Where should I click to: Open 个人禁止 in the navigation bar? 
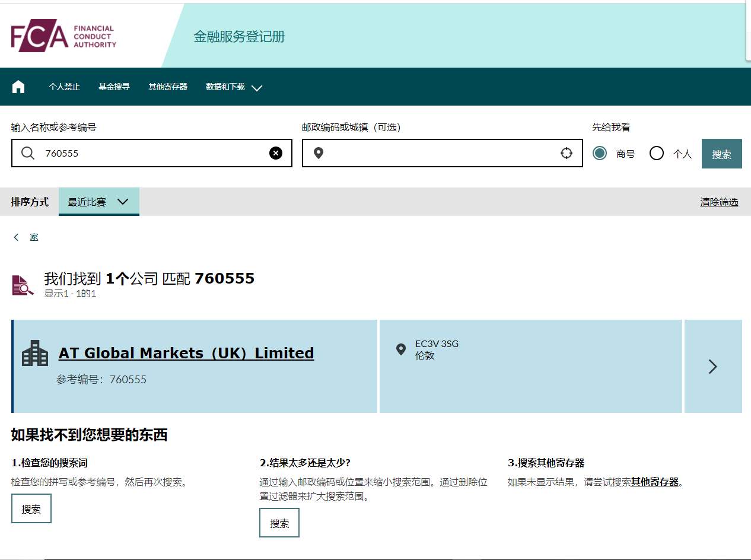(64, 87)
